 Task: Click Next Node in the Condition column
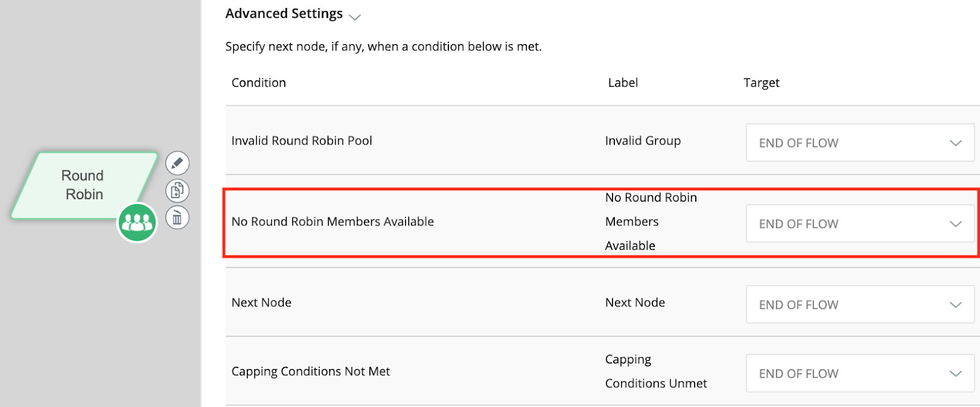pyautogui.click(x=262, y=303)
